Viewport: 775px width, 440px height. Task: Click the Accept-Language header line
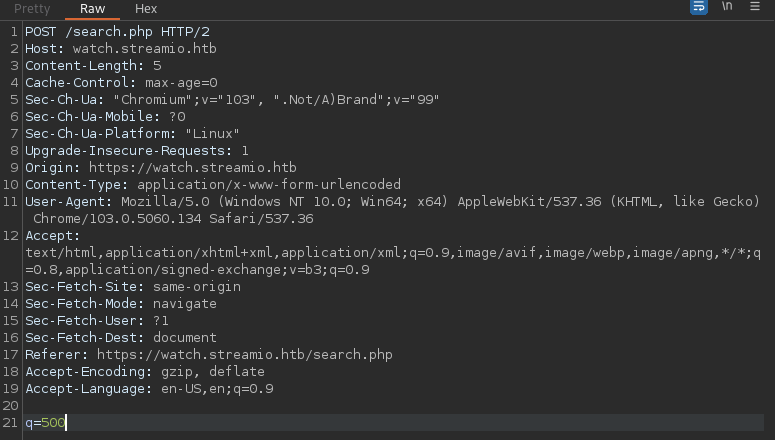pyautogui.click(x=149, y=388)
